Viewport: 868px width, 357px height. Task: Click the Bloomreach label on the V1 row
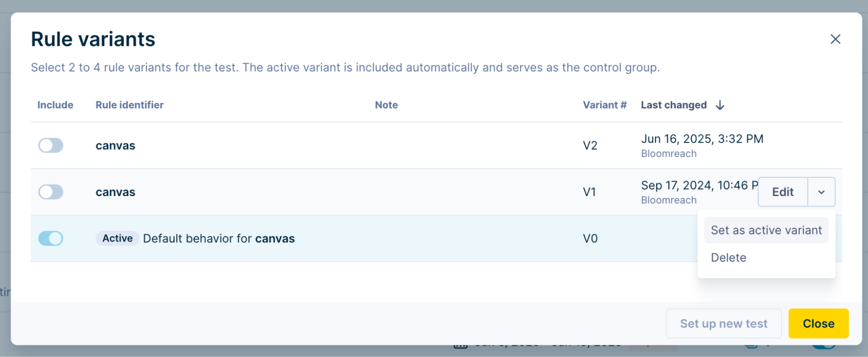[669, 200]
